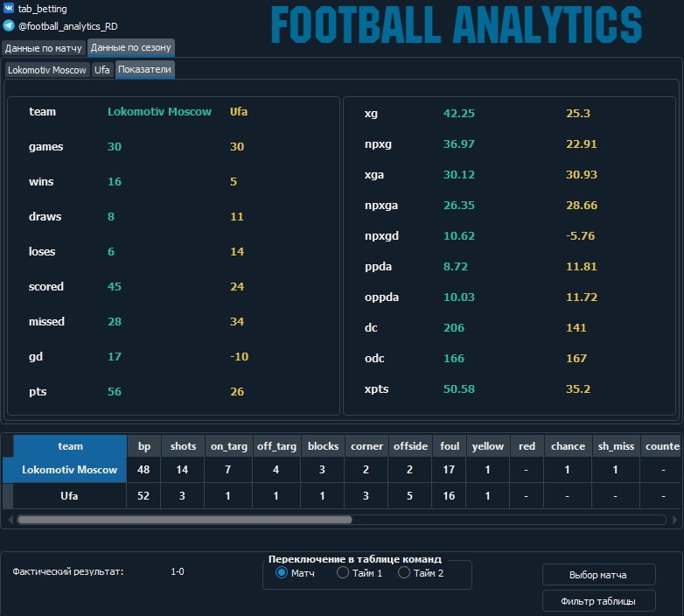Click the Lokomotiv Moscow npxg value 36.97
Viewport: 684px width, 616px height.
pos(459,144)
